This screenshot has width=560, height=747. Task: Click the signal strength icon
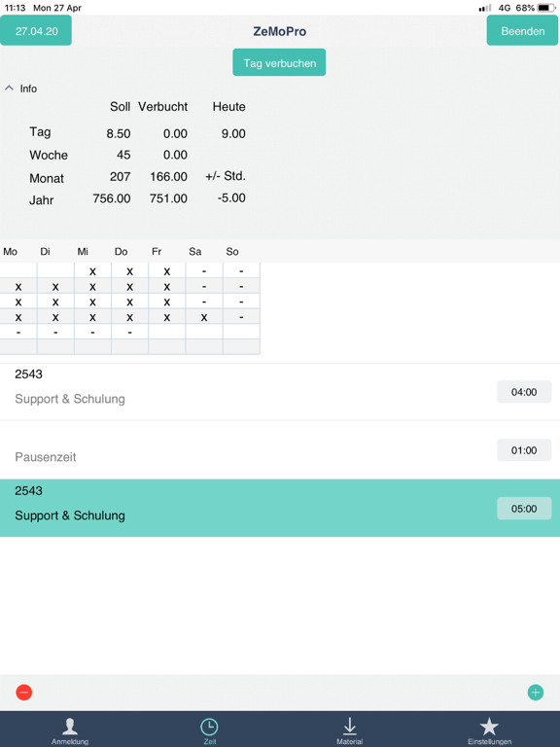485,8
